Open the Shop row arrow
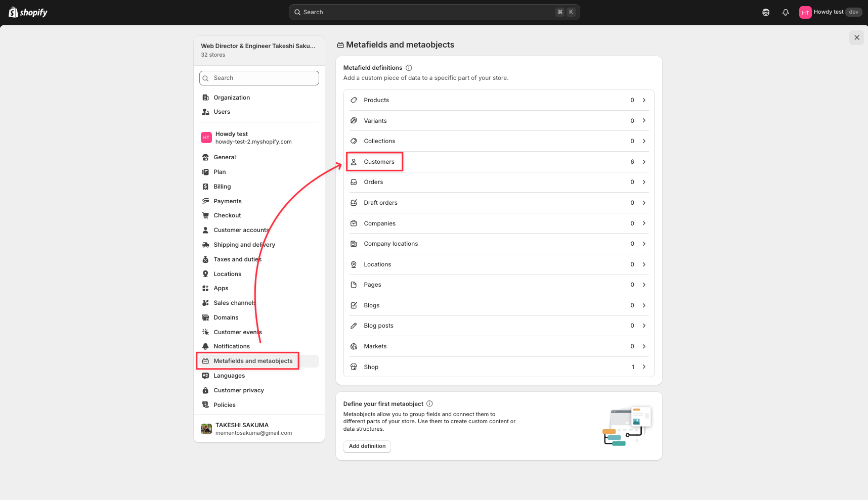 pos(644,367)
